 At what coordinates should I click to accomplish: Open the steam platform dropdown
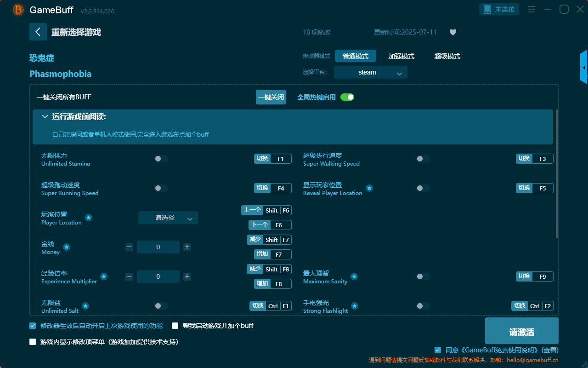[370, 72]
